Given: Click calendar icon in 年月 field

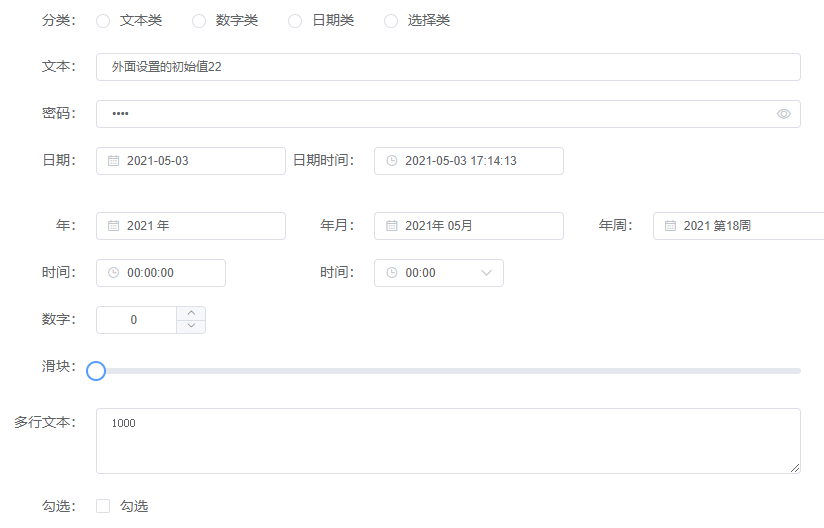Looking at the screenshot, I should [392, 226].
